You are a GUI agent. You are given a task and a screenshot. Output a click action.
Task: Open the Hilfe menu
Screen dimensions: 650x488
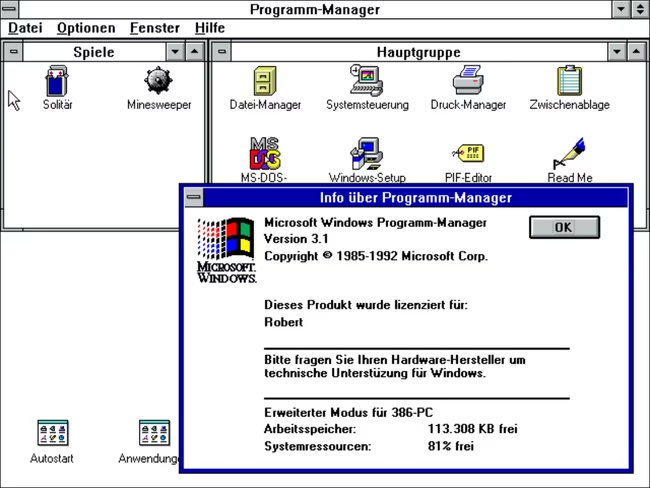[x=210, y=28]
